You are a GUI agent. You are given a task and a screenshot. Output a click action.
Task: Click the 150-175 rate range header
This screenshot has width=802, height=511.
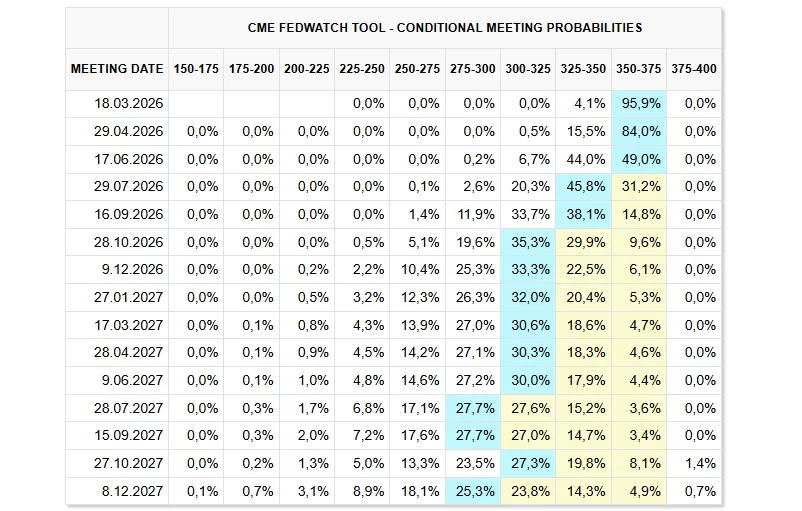click(196, 70)
